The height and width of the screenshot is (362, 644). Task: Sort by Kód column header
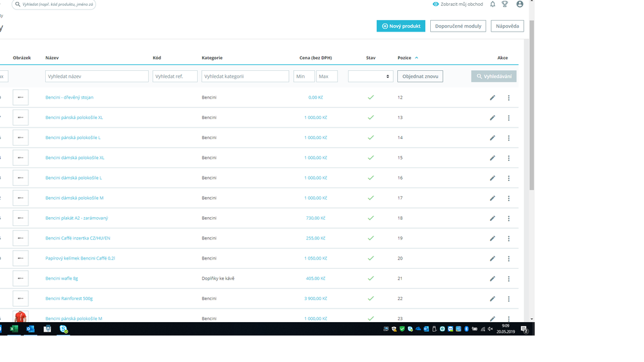click(157, 58)
